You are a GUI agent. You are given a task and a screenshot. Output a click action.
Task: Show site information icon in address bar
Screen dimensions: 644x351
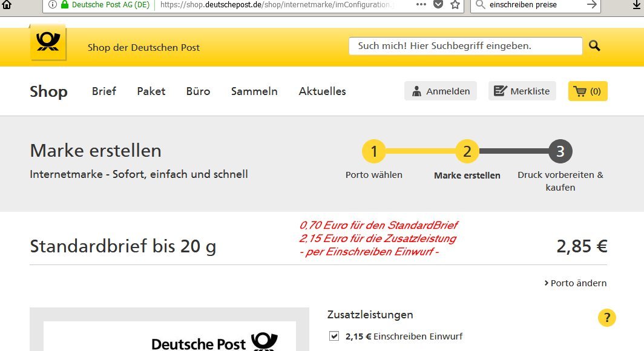[x=53, y=5]
